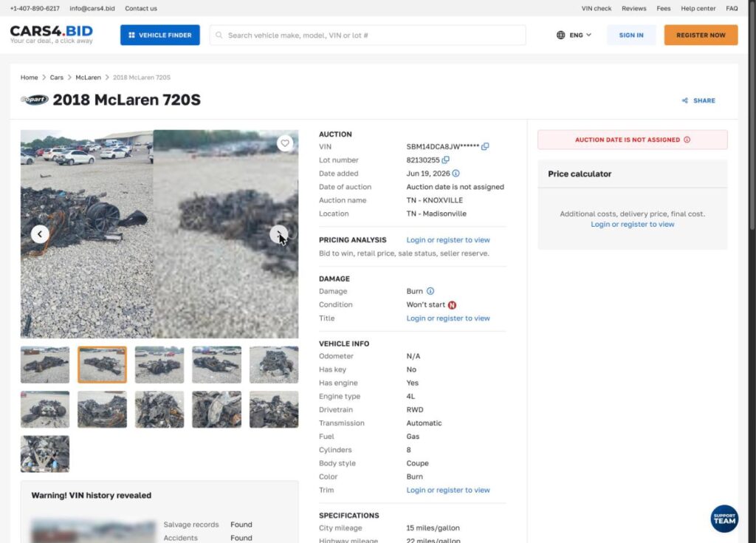Click the info@cars4.bid email link
The height and width of the screenshot is (543, 756).
[x=92, y=8]
